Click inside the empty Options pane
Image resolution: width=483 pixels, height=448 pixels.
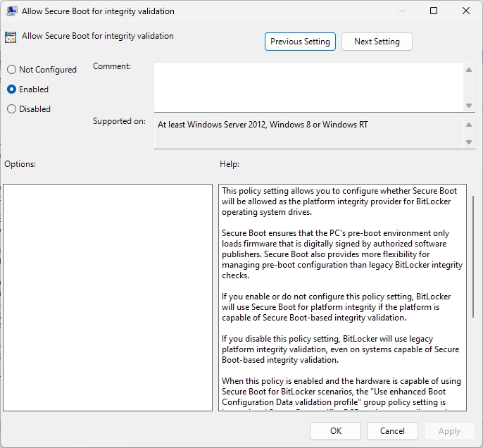[x=108, y=297]
